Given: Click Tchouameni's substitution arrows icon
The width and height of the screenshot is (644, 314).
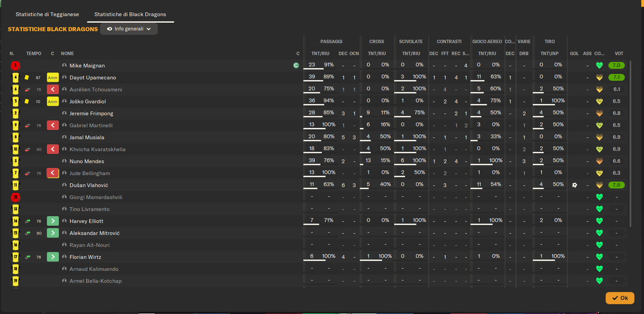Looking at the screenshot, I should point(28,89).
